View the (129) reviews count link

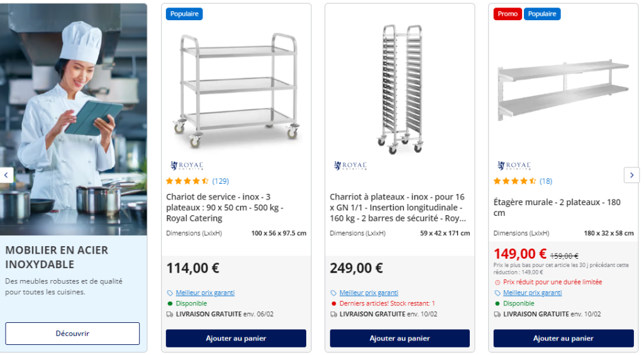point(221,181)
